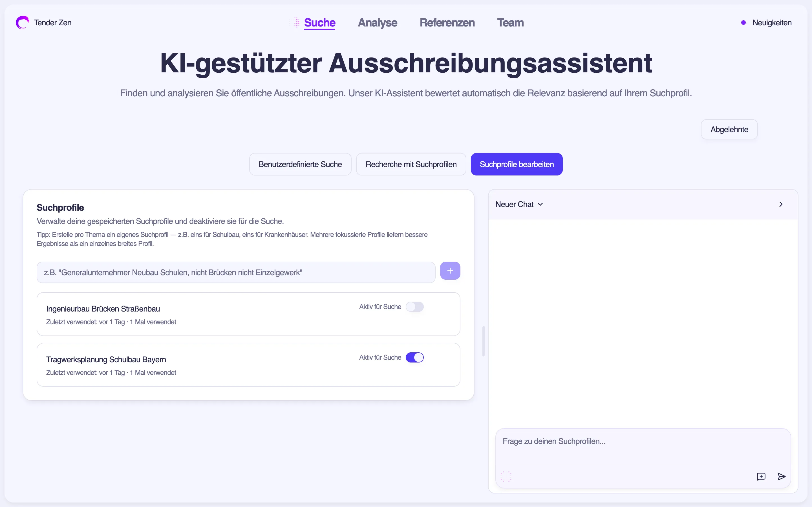Collapse the Neuer Chat selector
This screenshot has width=812, height=507.
[x=540, y=204]
